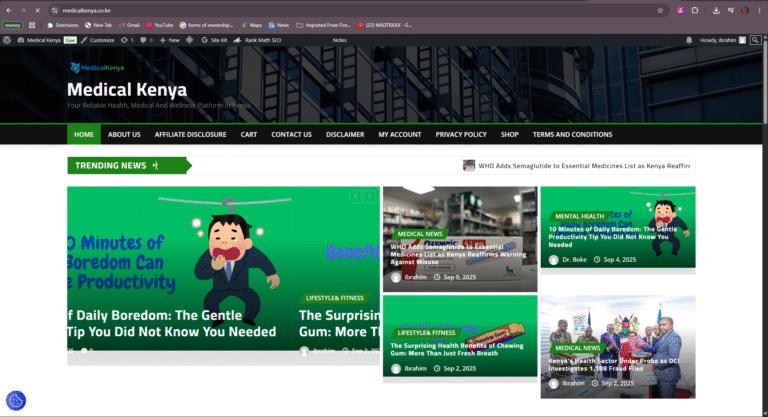Select the HOME menu item

pyautogui.click(x=84, y=134)
